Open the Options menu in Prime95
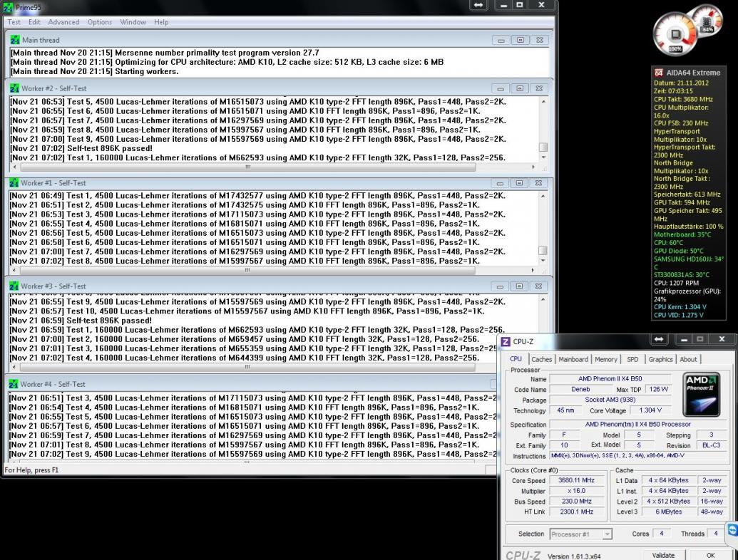The height and width of the screenshot is (560, 738). click(x=99, y=22)
